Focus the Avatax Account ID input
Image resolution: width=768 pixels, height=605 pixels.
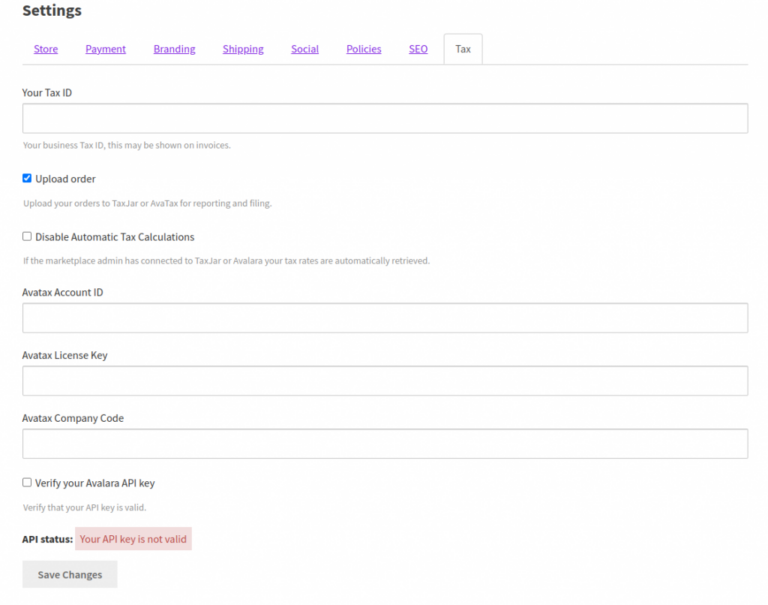385,318
